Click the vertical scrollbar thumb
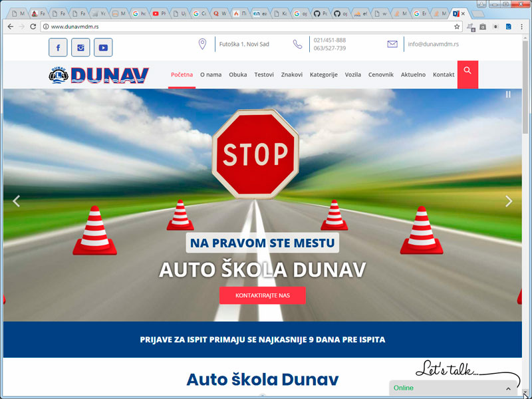Viewport: 532px width, 399px height. coord(525,86)
